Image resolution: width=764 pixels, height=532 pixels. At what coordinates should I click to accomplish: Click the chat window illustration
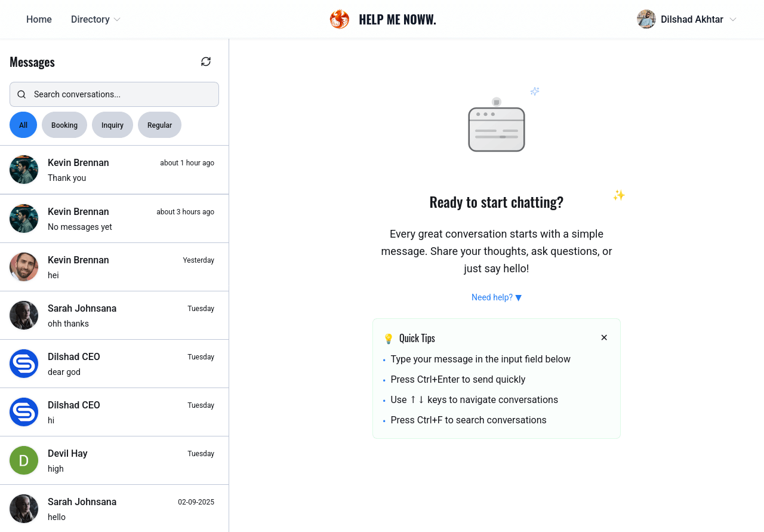[497, 128]
